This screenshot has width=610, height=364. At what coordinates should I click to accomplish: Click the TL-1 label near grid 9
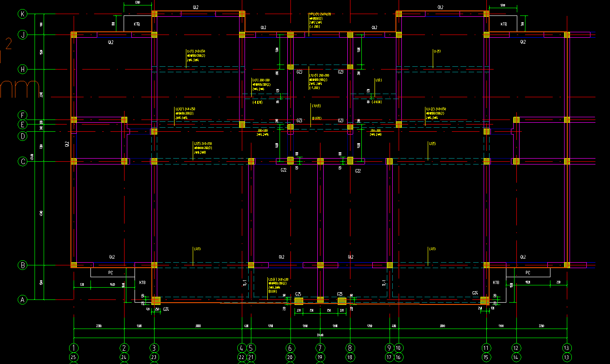(384, 283)
